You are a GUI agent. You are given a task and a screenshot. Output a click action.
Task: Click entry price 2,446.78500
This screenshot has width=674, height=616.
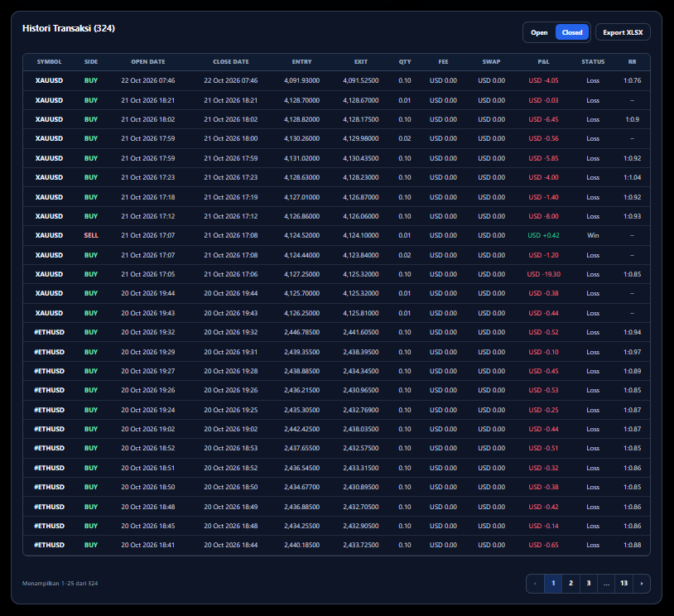pyautogui.click(x=301, y=332)
